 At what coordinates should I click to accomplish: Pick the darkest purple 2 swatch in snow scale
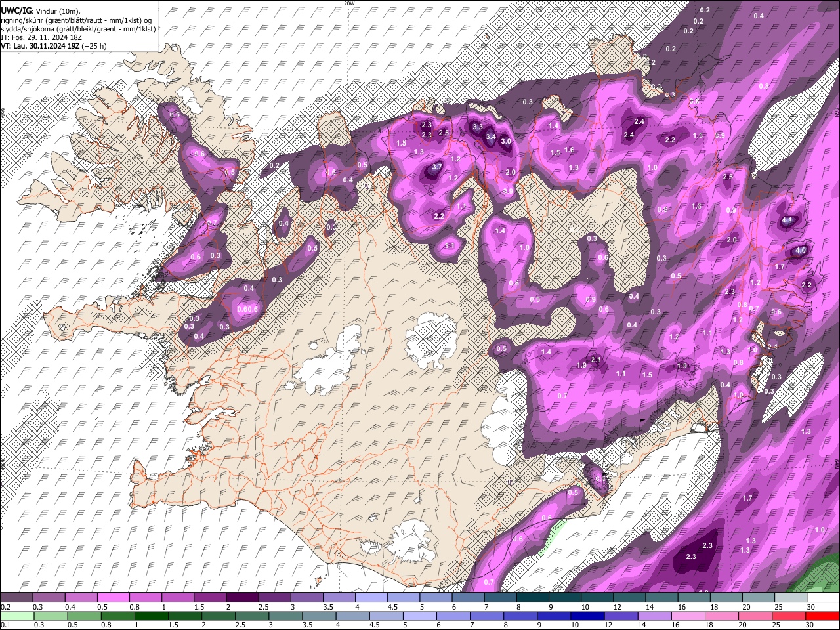pos(242,597)
